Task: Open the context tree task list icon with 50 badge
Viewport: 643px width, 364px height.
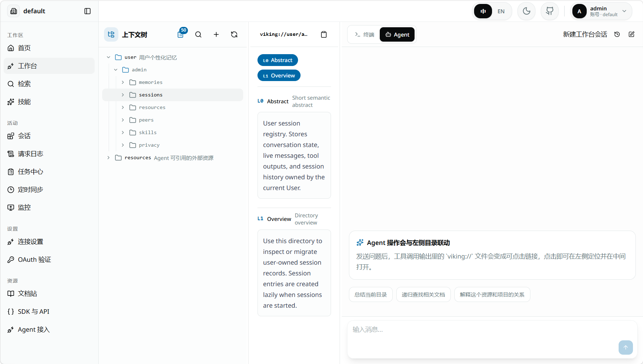Action: 180,34
